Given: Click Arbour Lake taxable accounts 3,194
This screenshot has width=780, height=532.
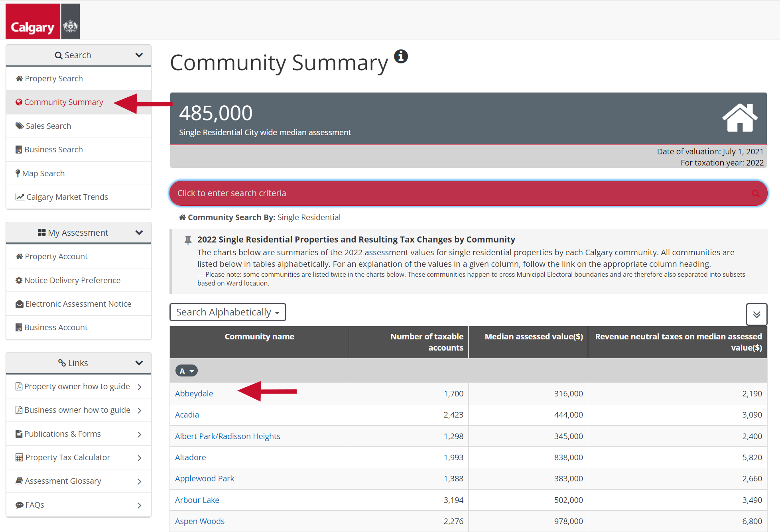Looking at the screenshot, I should (453, 500).
